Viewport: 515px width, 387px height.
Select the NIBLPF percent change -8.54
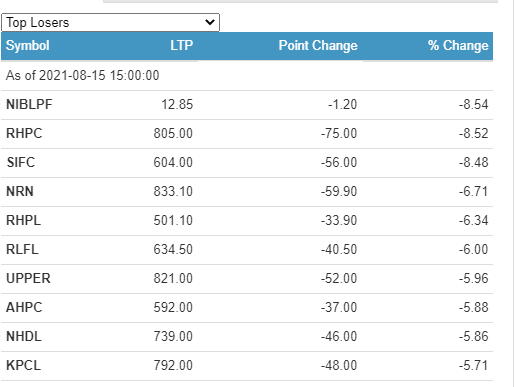473,105
